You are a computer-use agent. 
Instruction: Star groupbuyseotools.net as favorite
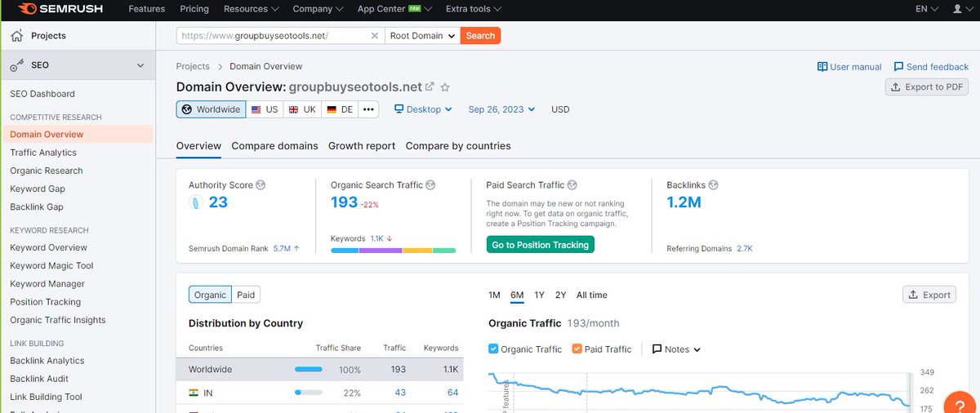(x=445, y=87)
